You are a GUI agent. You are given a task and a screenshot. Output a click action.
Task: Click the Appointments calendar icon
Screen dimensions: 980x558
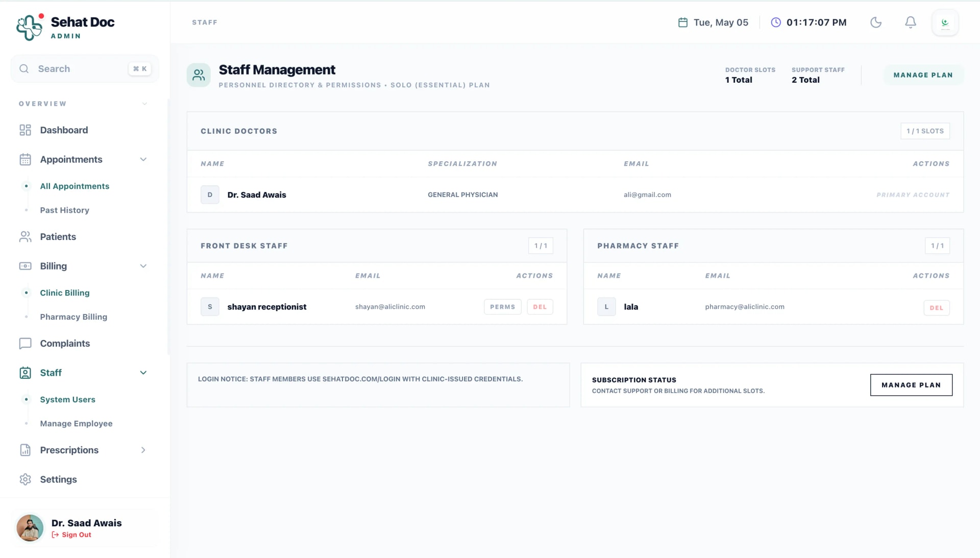click(x=25, y=159)
